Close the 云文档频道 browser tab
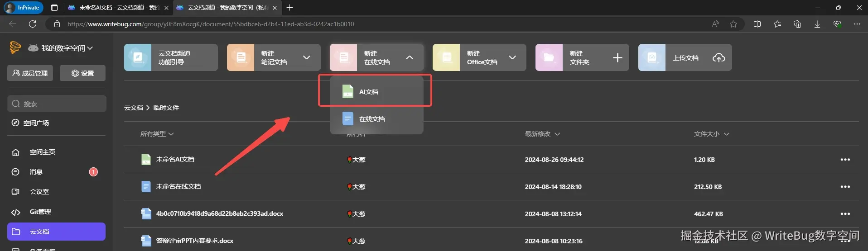The image size is (868, 251). point(275,8)
